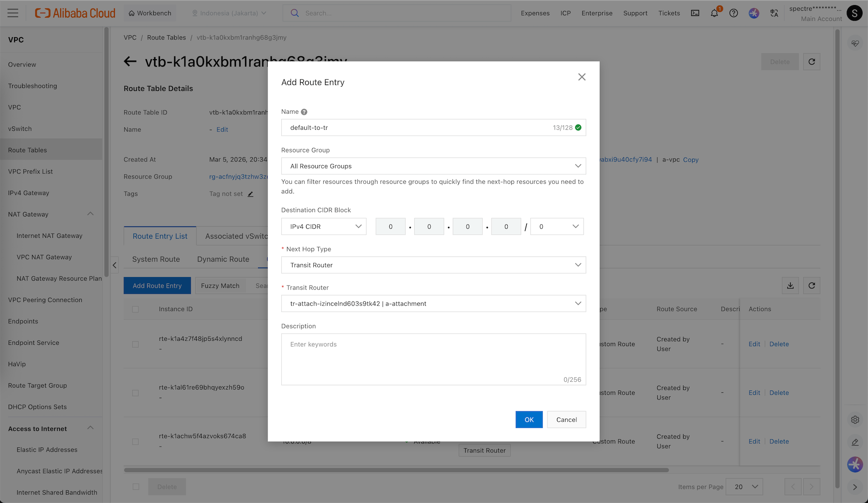Click OK to add the route entry
Image resolution: width=868 pixels, height=503 pixels.
pyautogui.click(x=529, y=419)
